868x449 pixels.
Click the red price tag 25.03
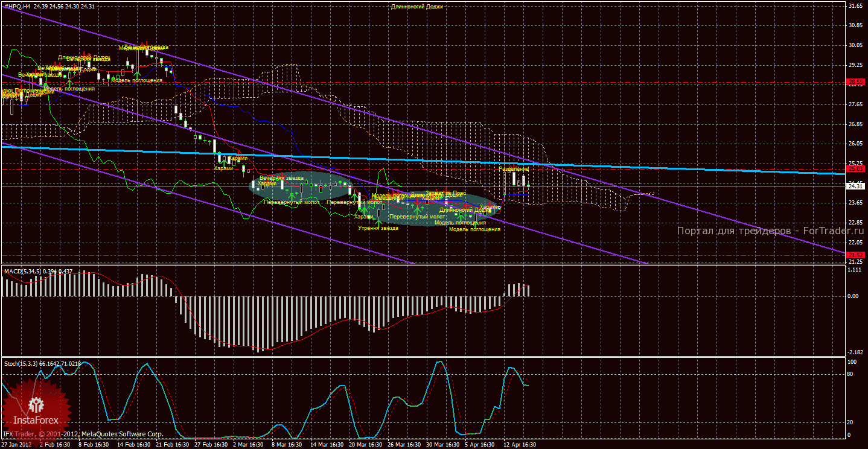[x=855, y=169]
